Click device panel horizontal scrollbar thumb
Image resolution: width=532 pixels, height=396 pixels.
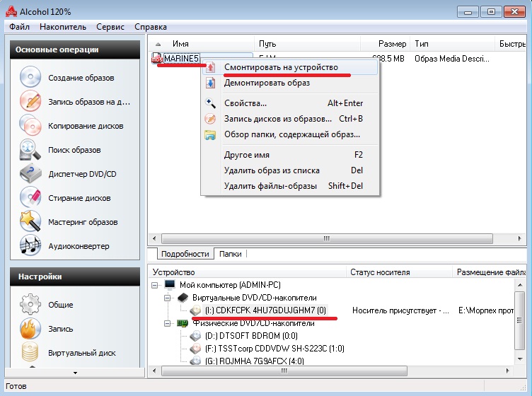[284, 371]
